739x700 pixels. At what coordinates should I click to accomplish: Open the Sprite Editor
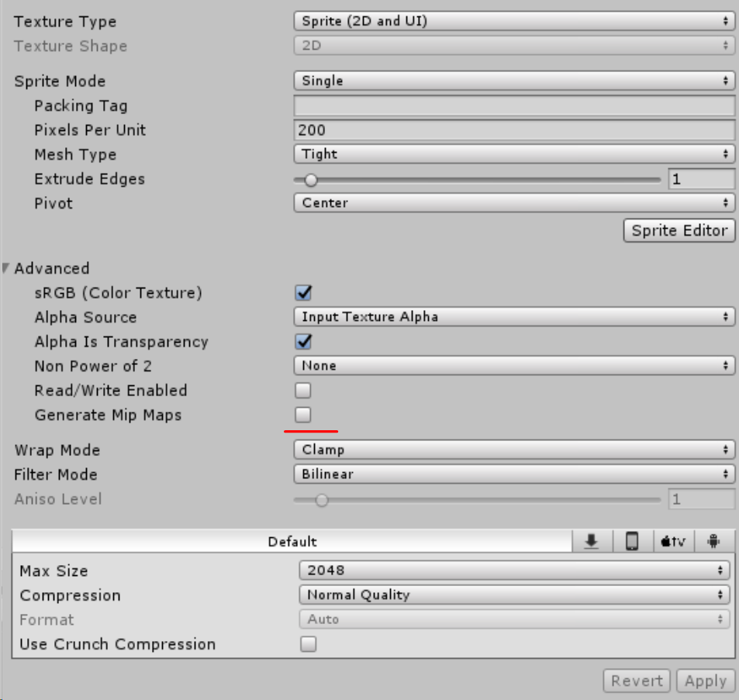click(679, 230)
